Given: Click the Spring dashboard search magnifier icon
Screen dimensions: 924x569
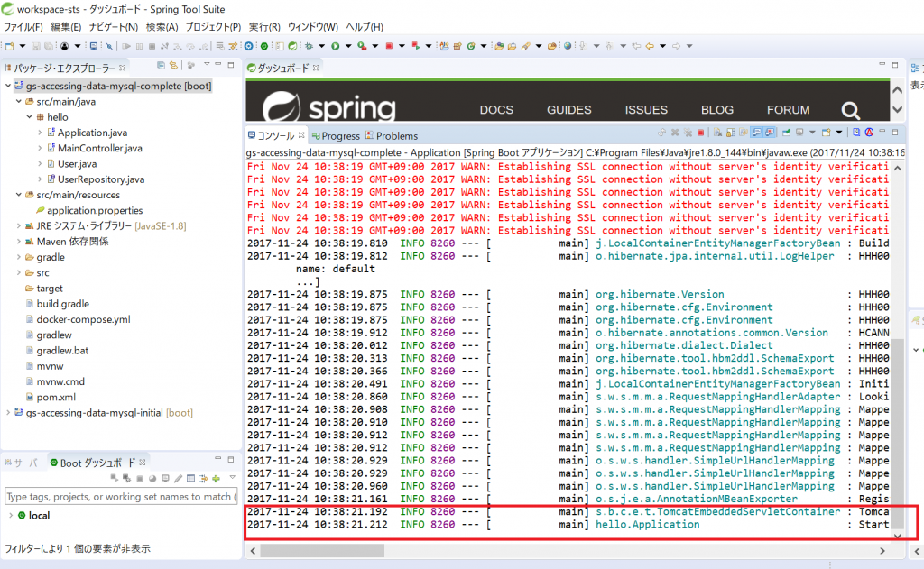Looking at the screenshot, I should coord(850,110).
